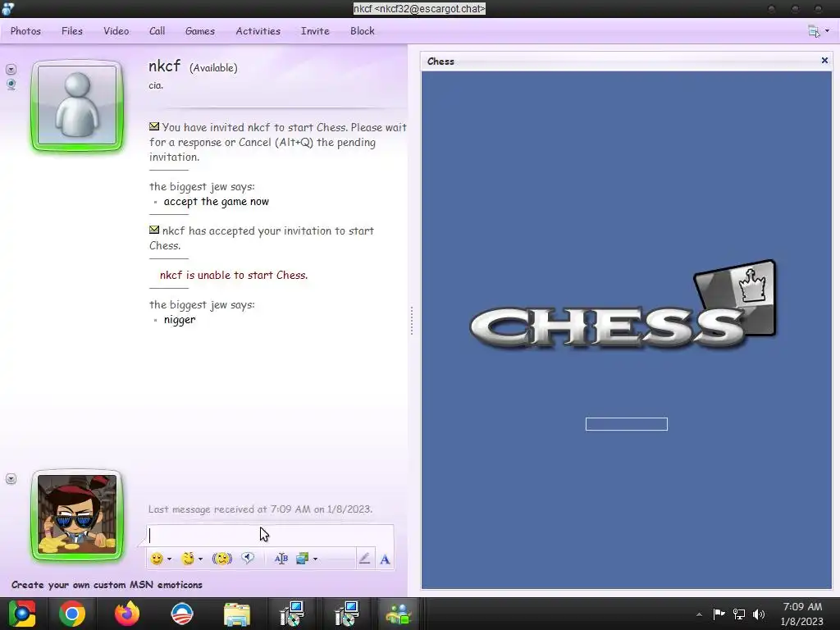Image resolution: width=840 pixels, height=630 pixels.
Task: Click the personal message 'cia.'
Action: 156,85
